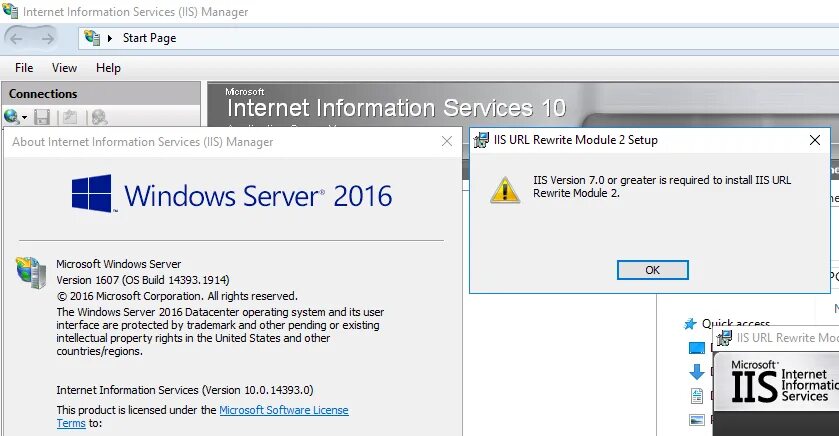Click the copyright 2016 Microsoft Corporation line

pos(177,296)
